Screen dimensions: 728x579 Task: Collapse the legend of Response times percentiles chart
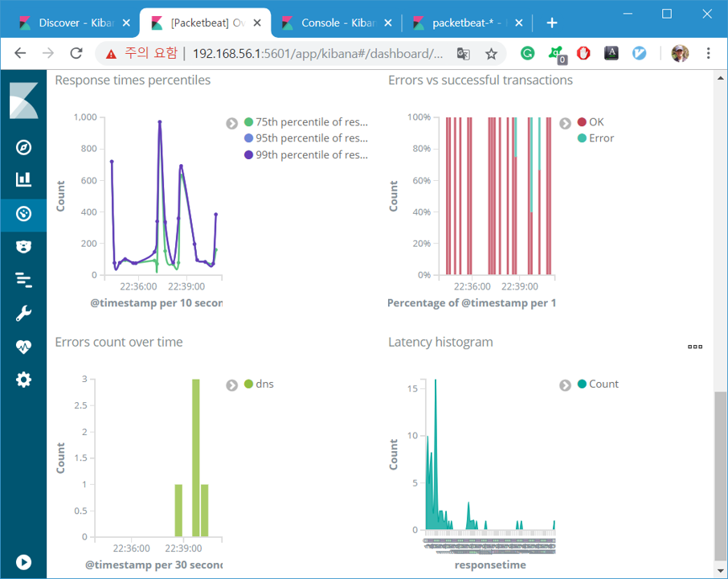(231, 123)
